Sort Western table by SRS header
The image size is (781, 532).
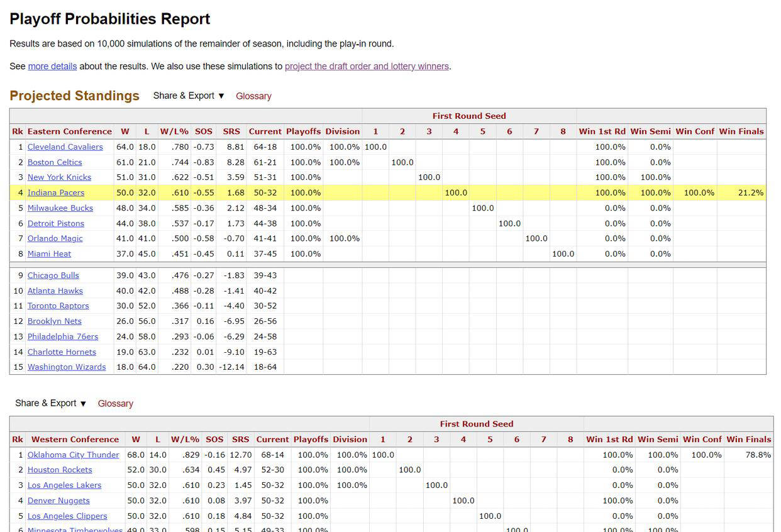(240, 440)
